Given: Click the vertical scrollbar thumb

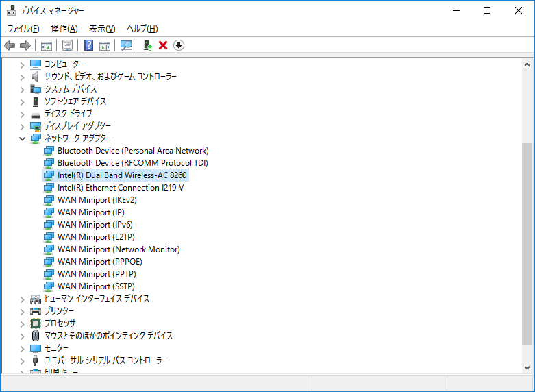Looking at the screenshot, I should 527,244.
